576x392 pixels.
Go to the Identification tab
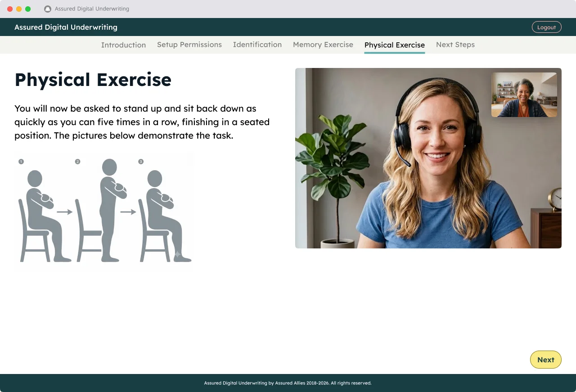click(257, 45)
